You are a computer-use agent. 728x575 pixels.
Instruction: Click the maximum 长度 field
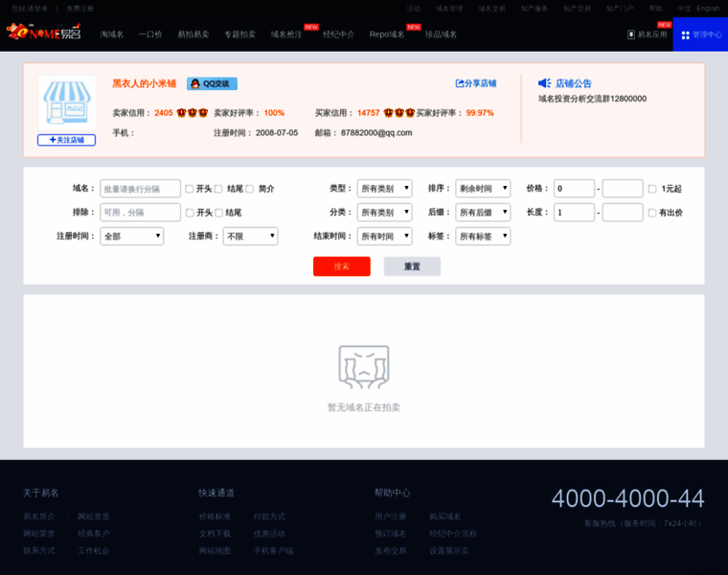[623, 212]
